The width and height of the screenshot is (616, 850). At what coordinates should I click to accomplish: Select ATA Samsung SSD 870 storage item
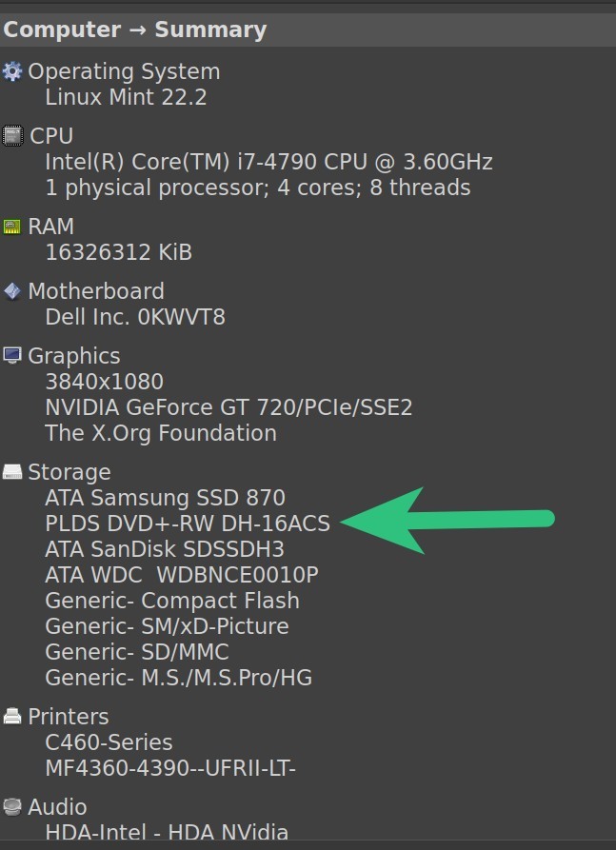[x=166, y=498]
